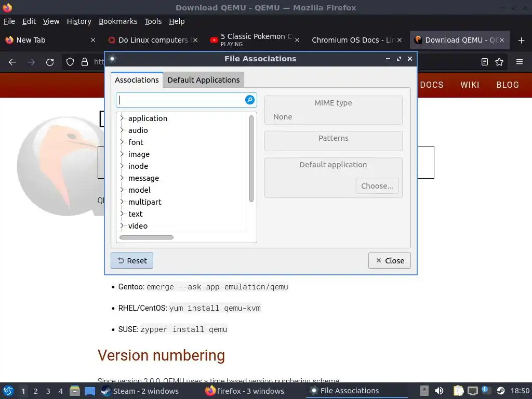Reload the page in Firefox

(50, 62)
